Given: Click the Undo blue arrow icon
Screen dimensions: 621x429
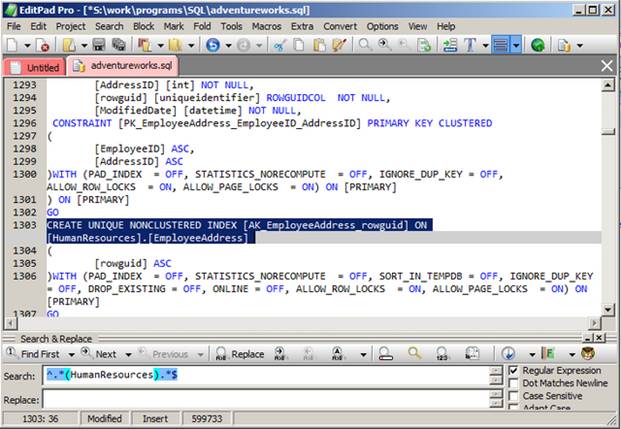Looking at the screenshot, I should (213, 45).
